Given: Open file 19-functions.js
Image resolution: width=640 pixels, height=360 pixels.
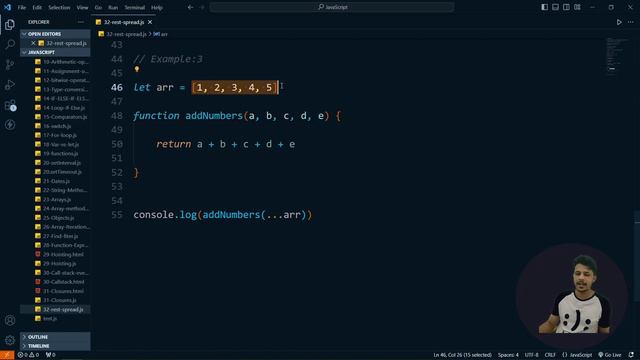Looking at the screenshot, I should (60, 153).
